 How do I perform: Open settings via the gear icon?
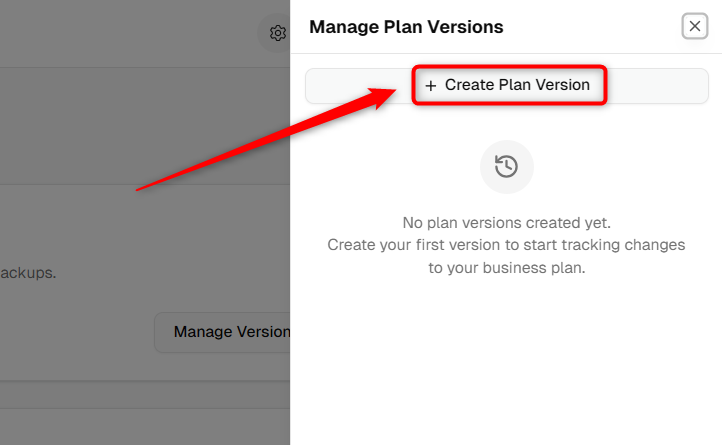278,33
